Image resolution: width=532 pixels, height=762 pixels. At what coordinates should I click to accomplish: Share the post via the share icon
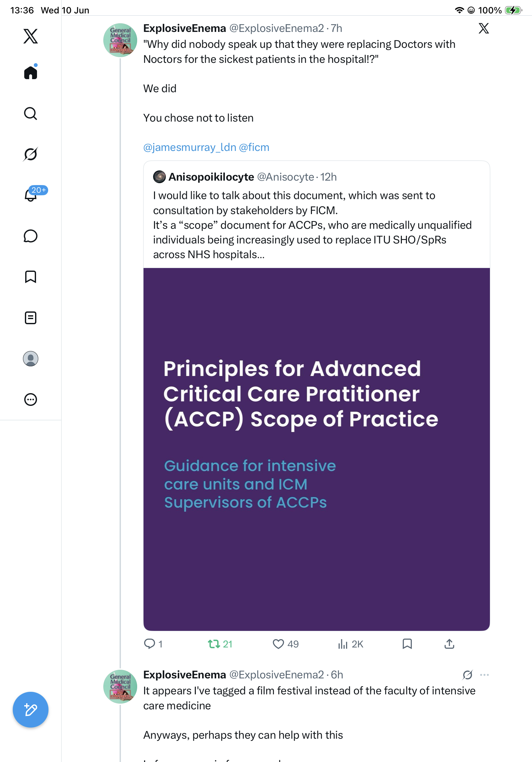(449, 644)
